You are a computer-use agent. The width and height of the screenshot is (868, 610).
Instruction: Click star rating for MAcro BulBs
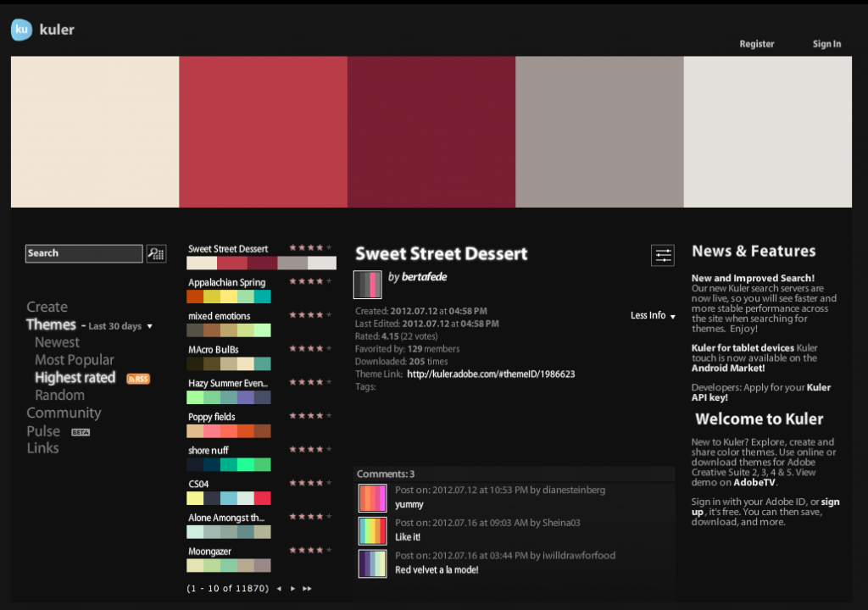[310, 348]
